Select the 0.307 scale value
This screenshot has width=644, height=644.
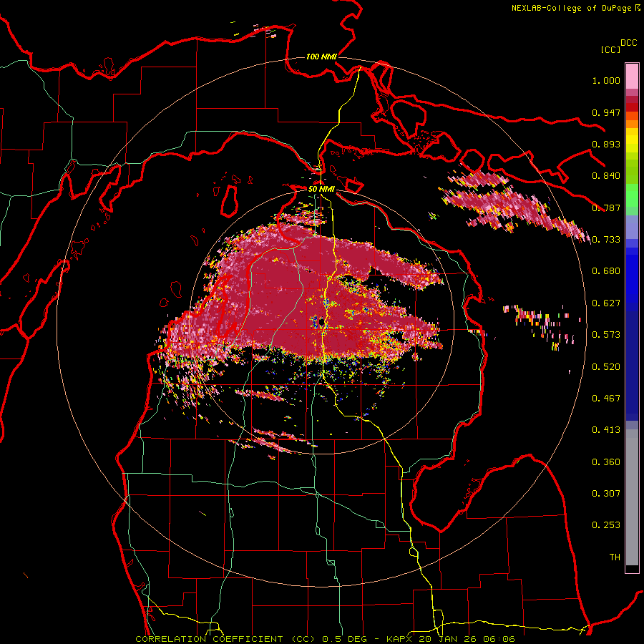click(606, 494)
